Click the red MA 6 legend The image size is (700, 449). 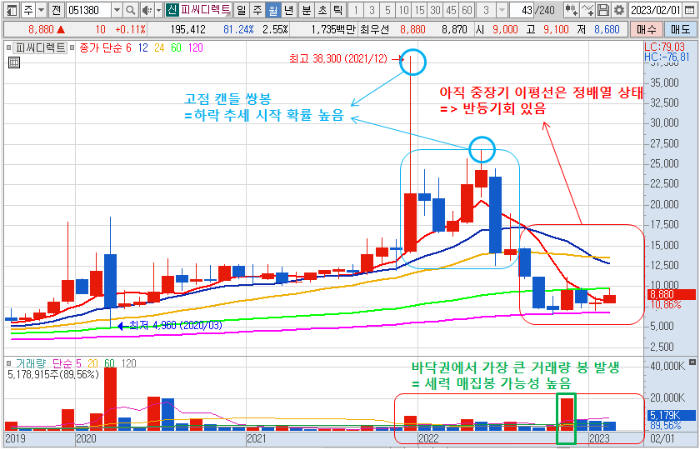(129, 47)
